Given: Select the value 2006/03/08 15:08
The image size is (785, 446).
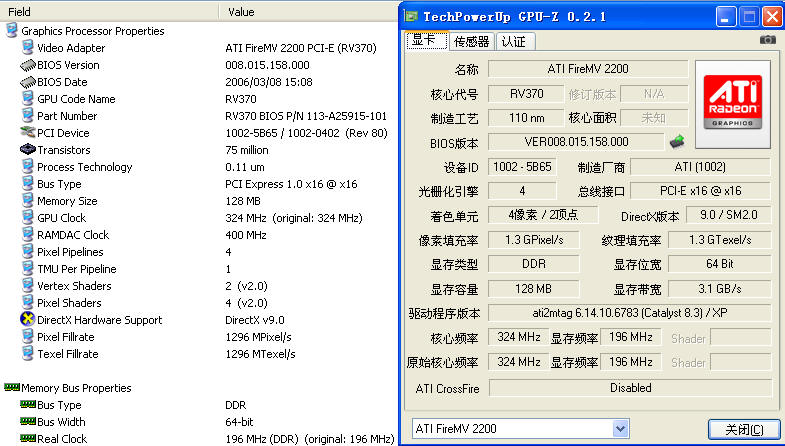Looking at the screenshot, I should point(269,82).
